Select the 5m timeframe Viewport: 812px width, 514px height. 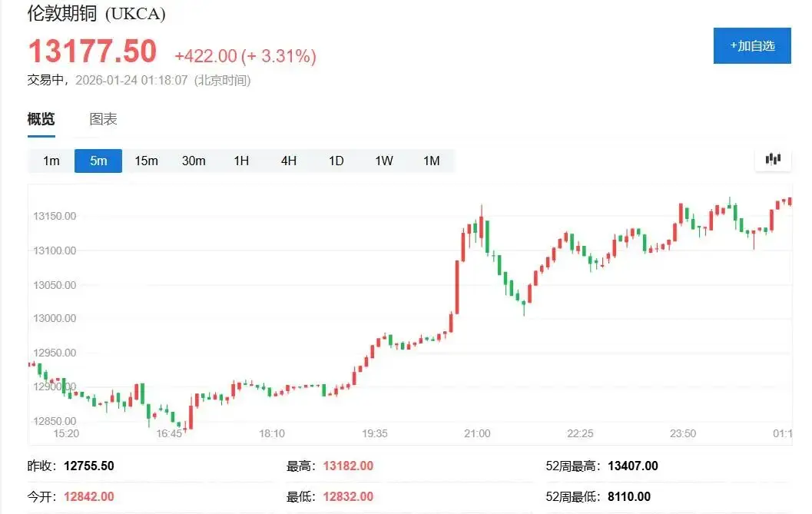coord(98,161)
